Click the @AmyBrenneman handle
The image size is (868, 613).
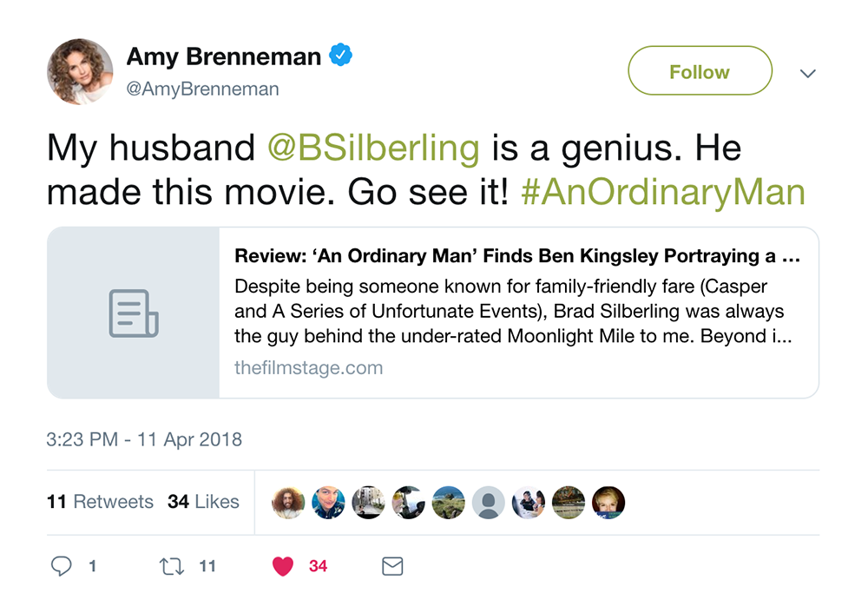(203, 89)
